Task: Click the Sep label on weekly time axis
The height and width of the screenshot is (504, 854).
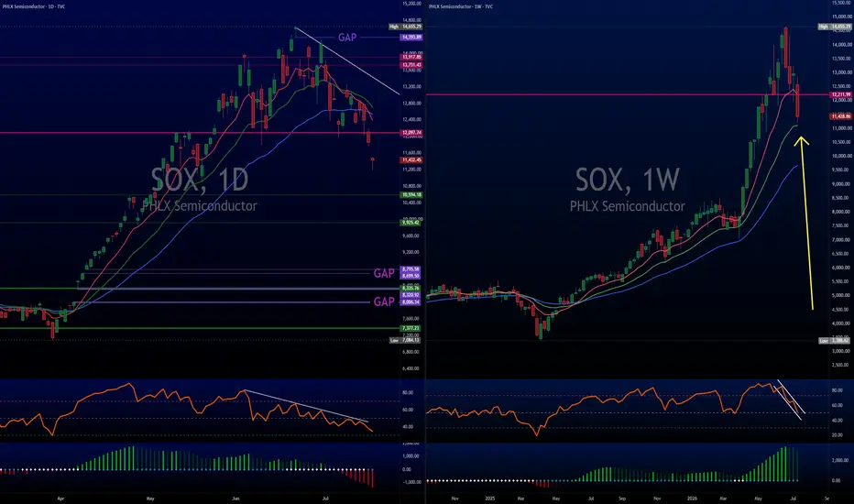Action: pyautogui.click(x=622, y=498)
